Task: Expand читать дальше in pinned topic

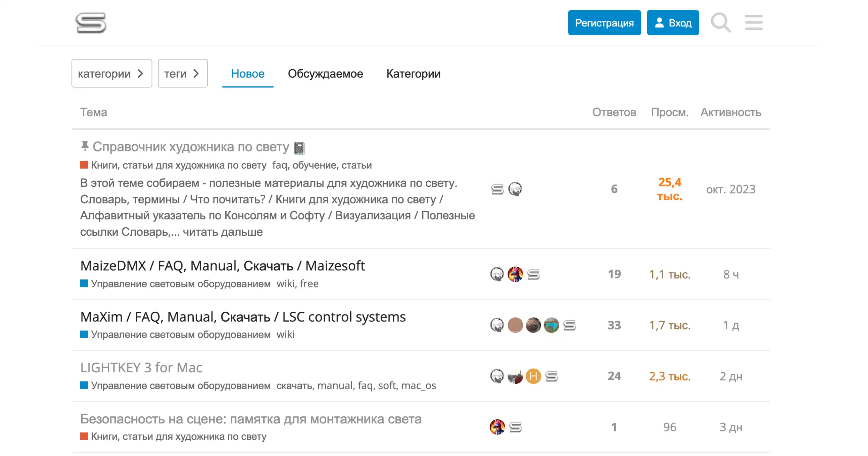Action: (223, 232)
